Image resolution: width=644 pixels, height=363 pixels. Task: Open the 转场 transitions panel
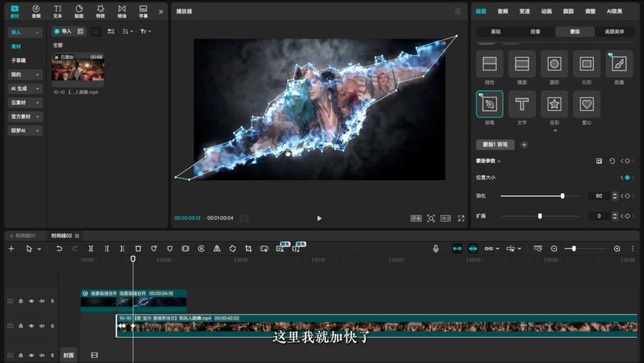pyautogui.click(x=121, y=12)
